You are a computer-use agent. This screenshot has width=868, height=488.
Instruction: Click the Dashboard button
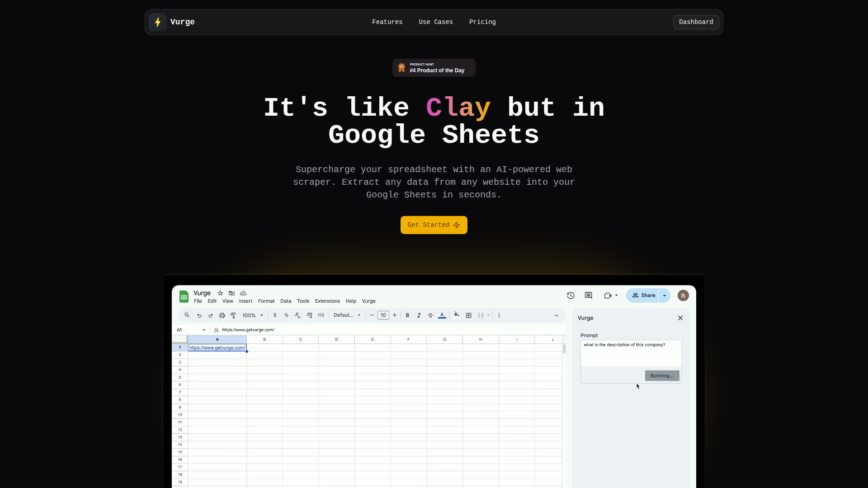click(696, 22)
